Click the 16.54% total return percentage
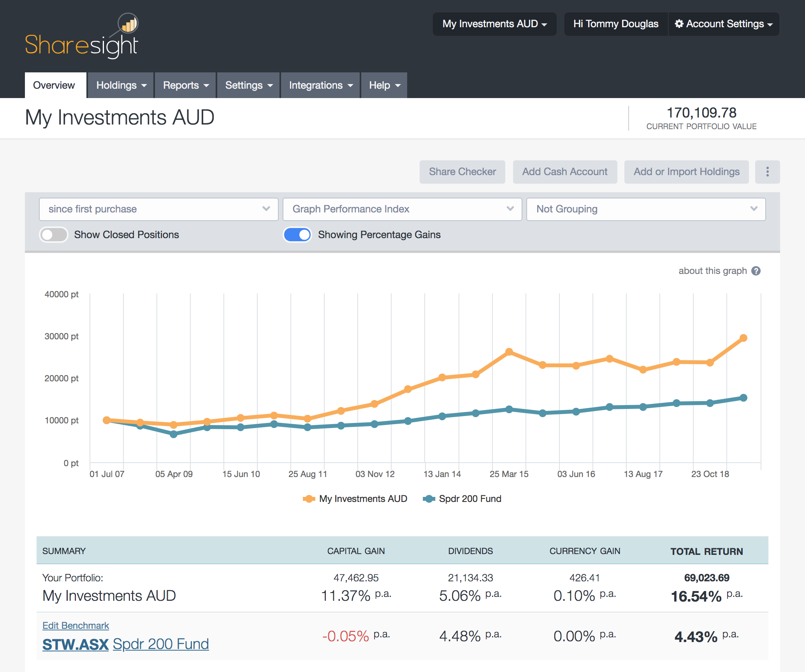805x672 pixels. [x=696, y=596]
